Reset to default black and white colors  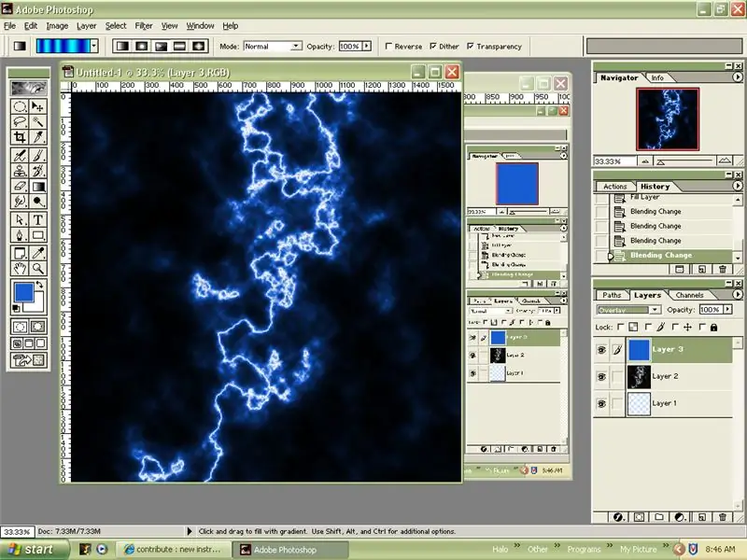pyautogui.click(x=16, y=308)
